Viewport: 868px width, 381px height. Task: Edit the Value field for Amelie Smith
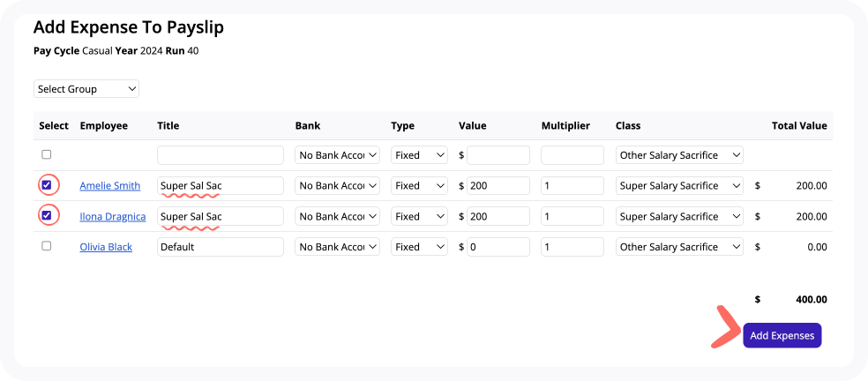coord(498,185)
